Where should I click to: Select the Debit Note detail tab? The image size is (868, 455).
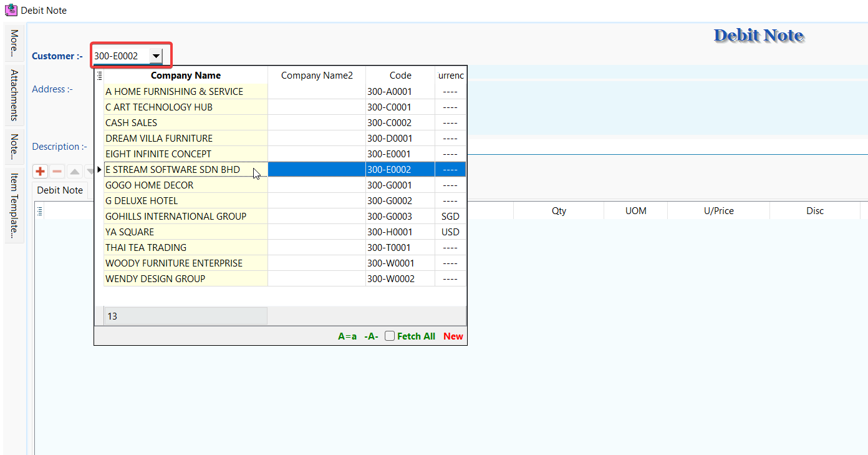pos(60,190)
